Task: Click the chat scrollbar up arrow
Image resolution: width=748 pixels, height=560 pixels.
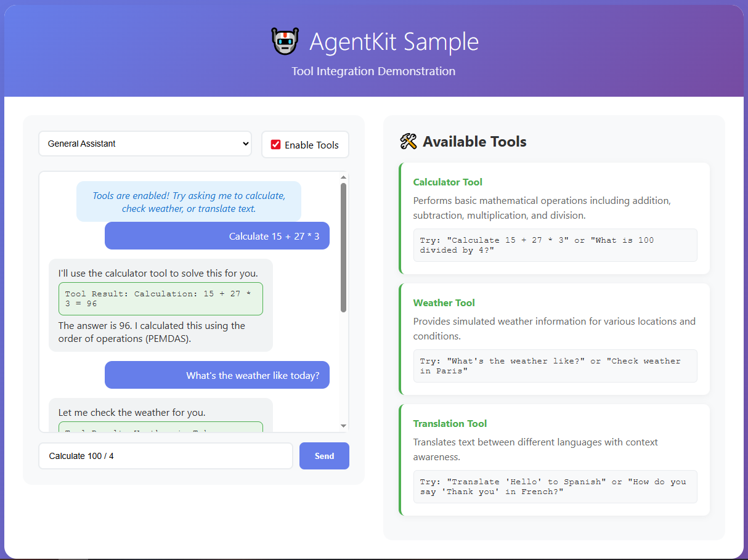Action: click(x=343, y=178)
